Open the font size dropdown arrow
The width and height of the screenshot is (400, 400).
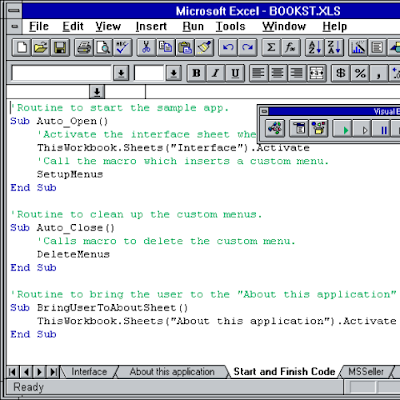(174, 73)
